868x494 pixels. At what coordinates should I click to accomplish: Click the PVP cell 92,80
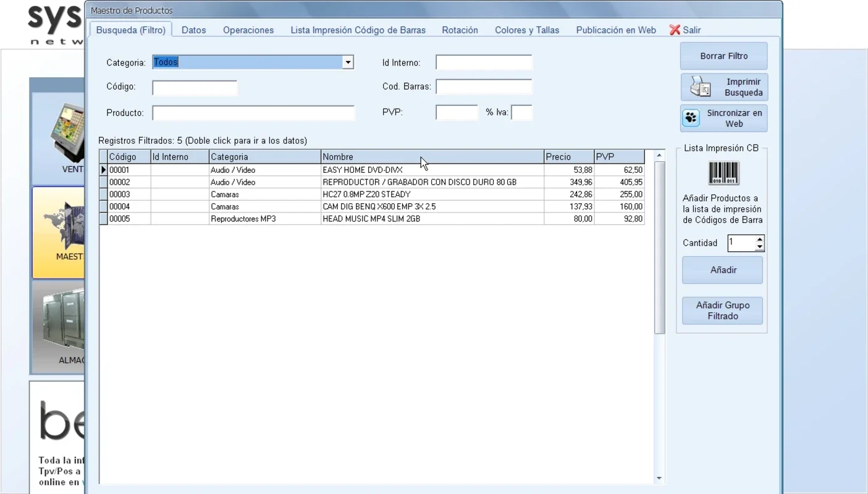(x=619, y=219)
